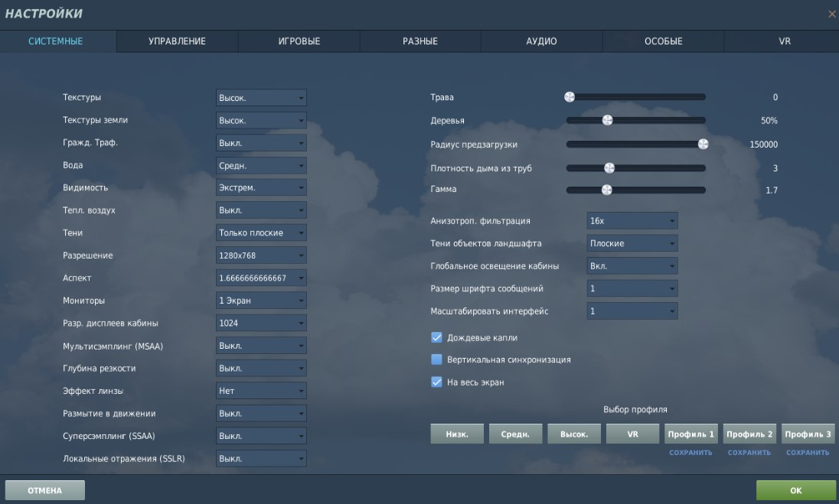839x504 pixels.
Task: Uncheck the На весь экран checkbox
Action: pyautogui.click(x=437, y=382)
